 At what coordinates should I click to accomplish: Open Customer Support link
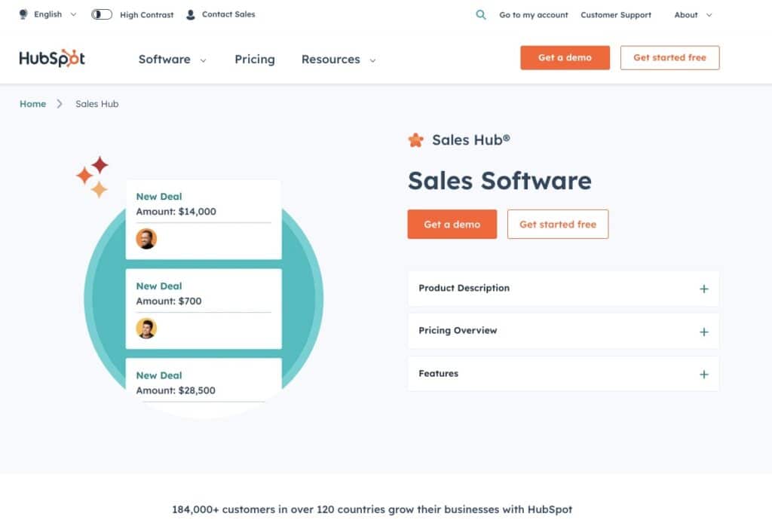pos(616,15)
